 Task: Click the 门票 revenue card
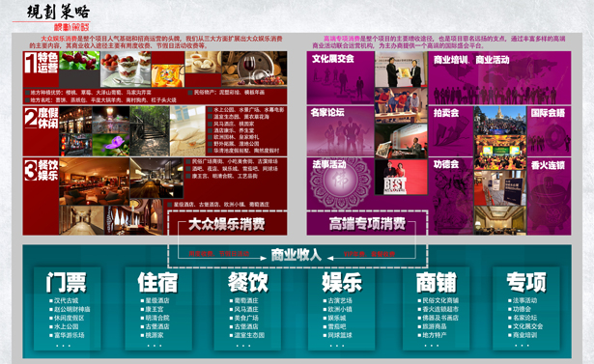68,308
